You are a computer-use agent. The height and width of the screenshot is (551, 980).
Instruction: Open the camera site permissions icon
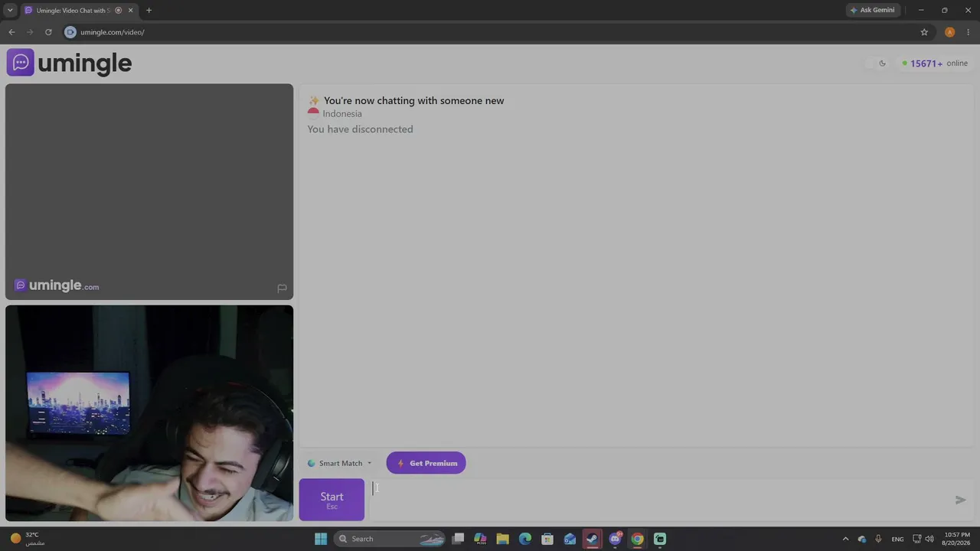(70, 32)
